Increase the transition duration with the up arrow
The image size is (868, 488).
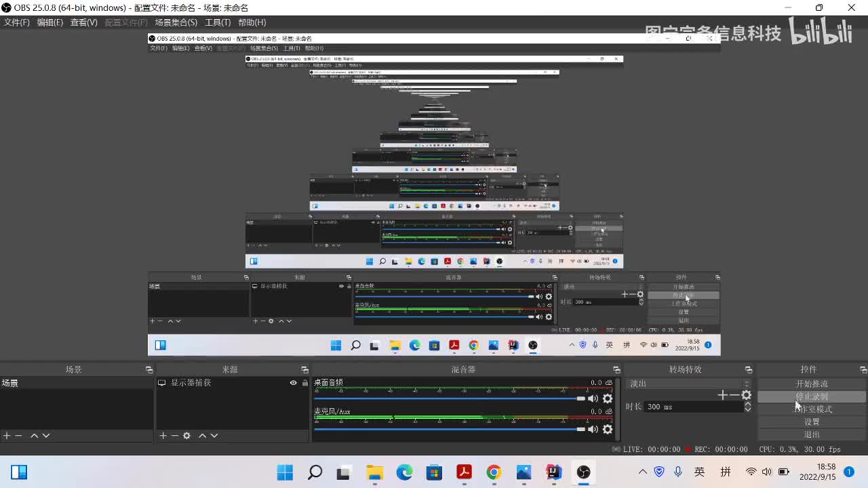click(x=748, y=404)
